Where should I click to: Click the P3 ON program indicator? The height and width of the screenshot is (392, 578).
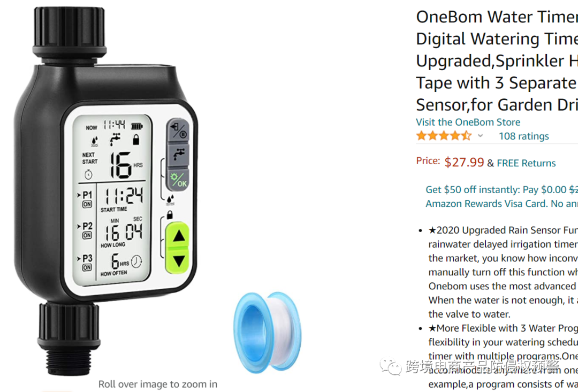(x=86, y=263)
